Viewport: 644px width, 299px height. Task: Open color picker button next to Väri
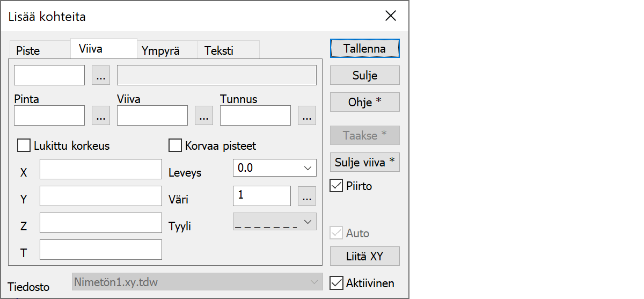[x=306, y=196]
